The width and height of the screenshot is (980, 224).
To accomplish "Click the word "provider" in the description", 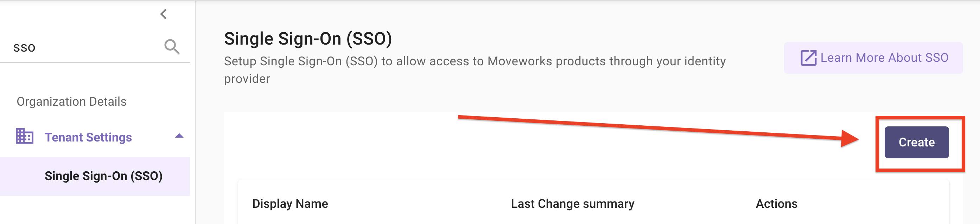I will pyautogui.click(x=247, y=79).
